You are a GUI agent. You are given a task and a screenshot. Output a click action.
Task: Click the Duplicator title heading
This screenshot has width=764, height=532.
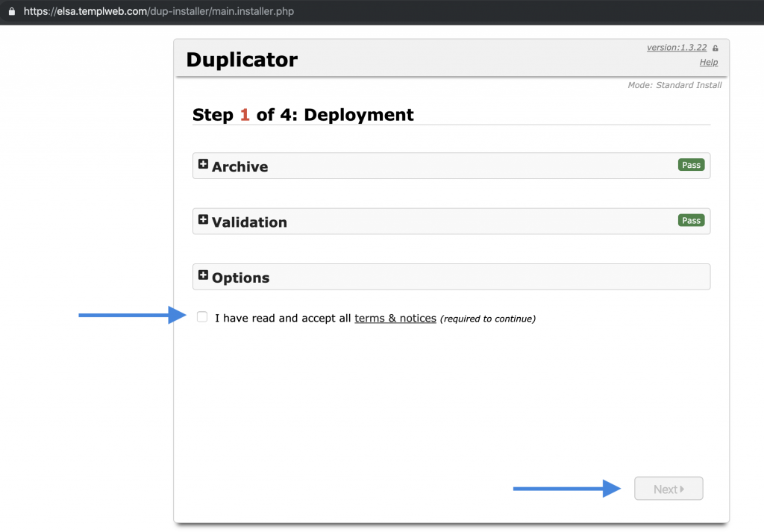coord(242,60)
